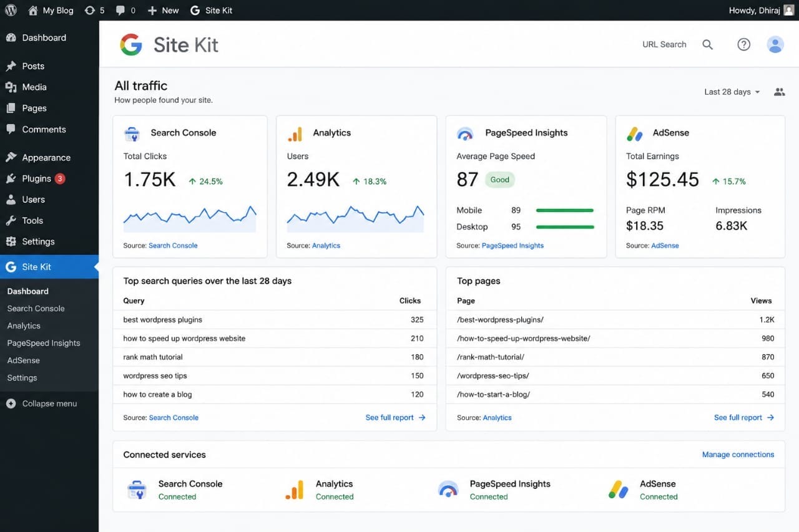
Task: Click the Search Console icon under Connected services
Action: 137,490
